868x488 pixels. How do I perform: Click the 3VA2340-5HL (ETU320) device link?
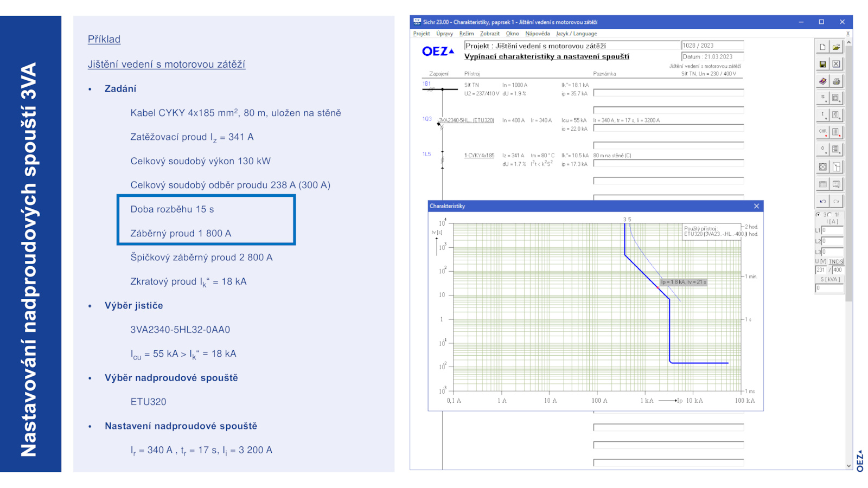(x=466, y=120)
